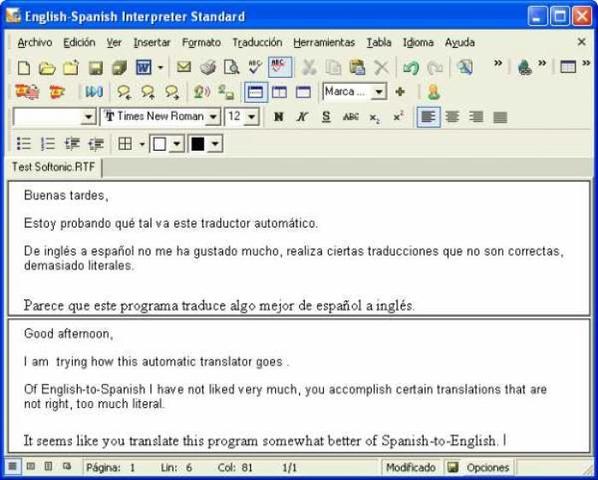Click the Email envelope icon
598x480 pixels.
coord(184,67)
